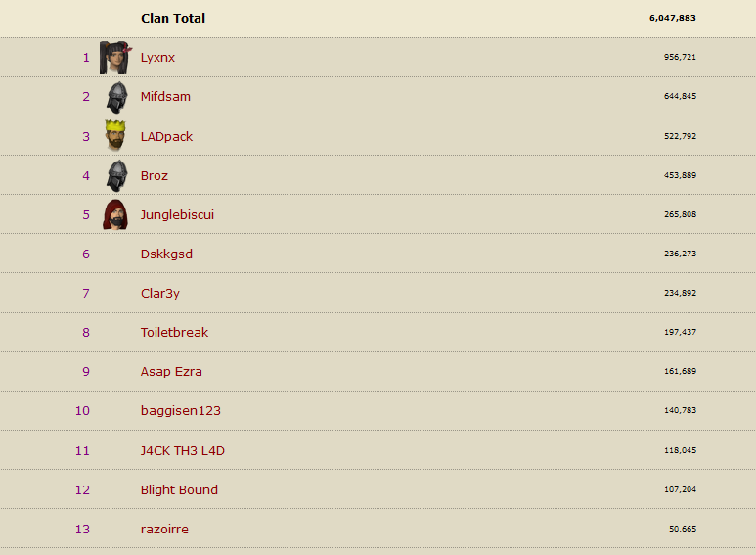Open the Broz player name link
Viewport: 756px width, 555px height.
click(x=155, y=175)
